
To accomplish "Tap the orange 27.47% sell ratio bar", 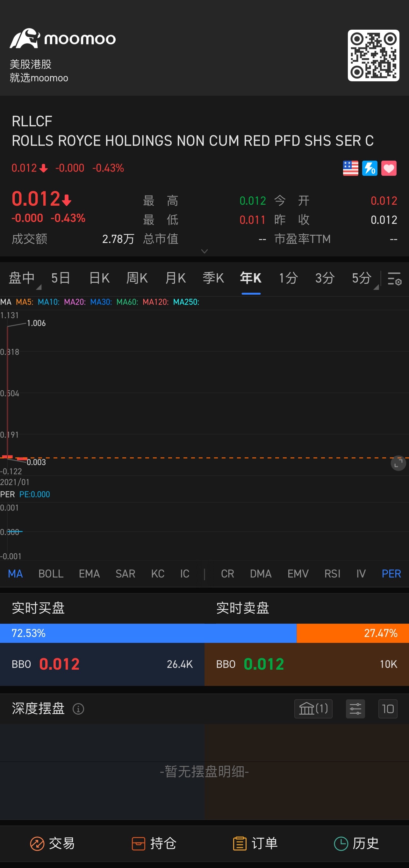I will [353, 633].
